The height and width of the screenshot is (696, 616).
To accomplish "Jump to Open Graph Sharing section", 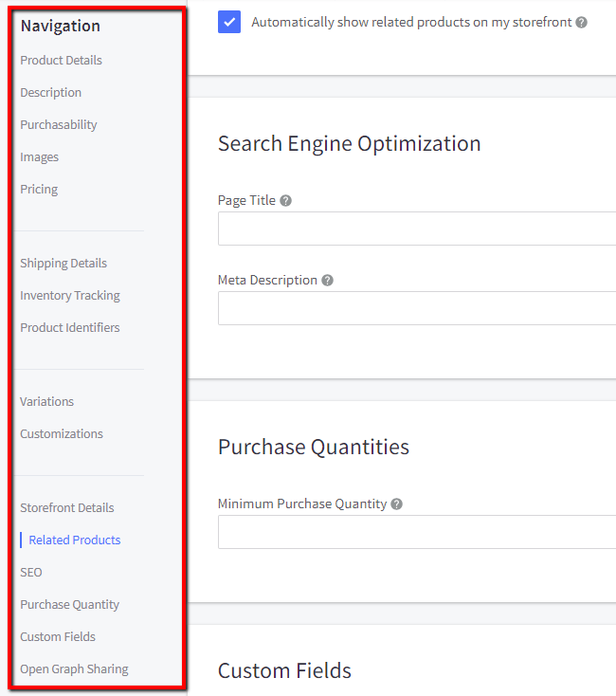I will (74, 669).
